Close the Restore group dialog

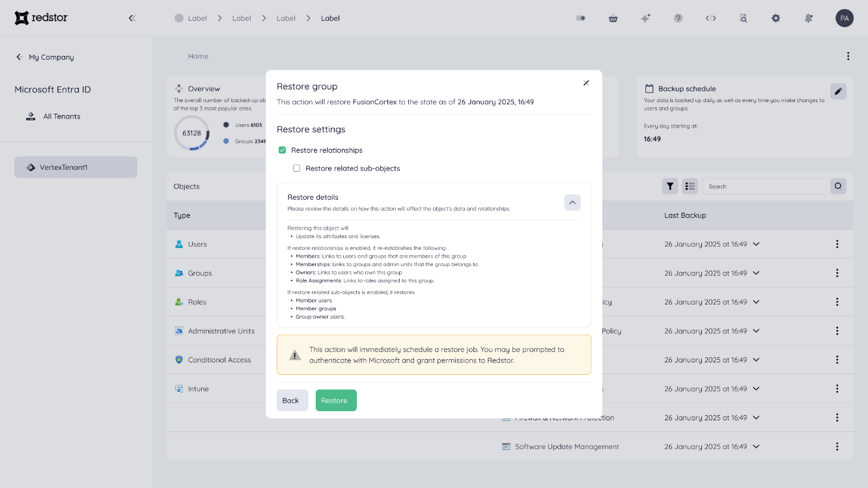(x=586, y=83)
